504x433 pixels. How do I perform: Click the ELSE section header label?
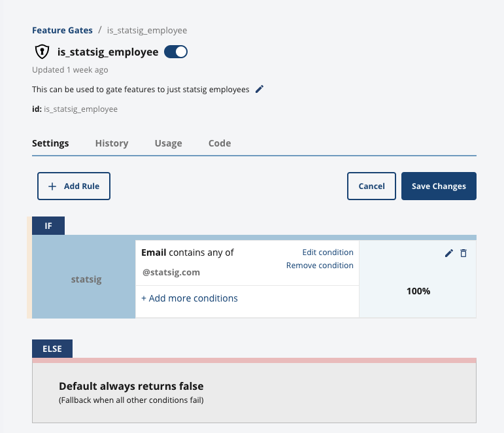pos(52,349)
